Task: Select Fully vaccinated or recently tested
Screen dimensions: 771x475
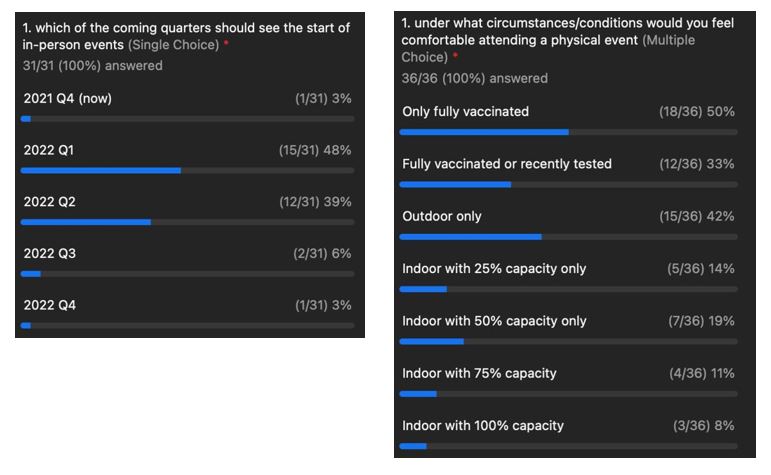Action: [x=506, y=164]
